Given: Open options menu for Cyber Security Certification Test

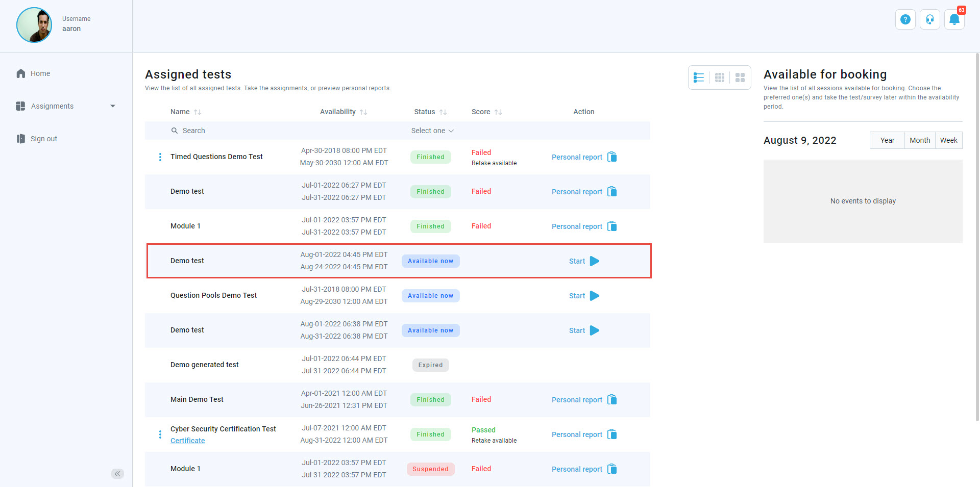Looking at the screenshot, I should [160, 434].
